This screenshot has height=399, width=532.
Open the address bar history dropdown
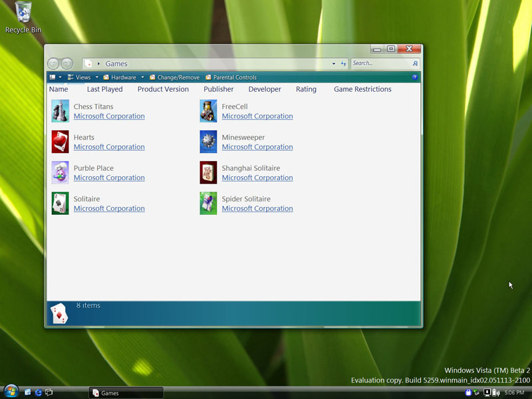[334, 64]
